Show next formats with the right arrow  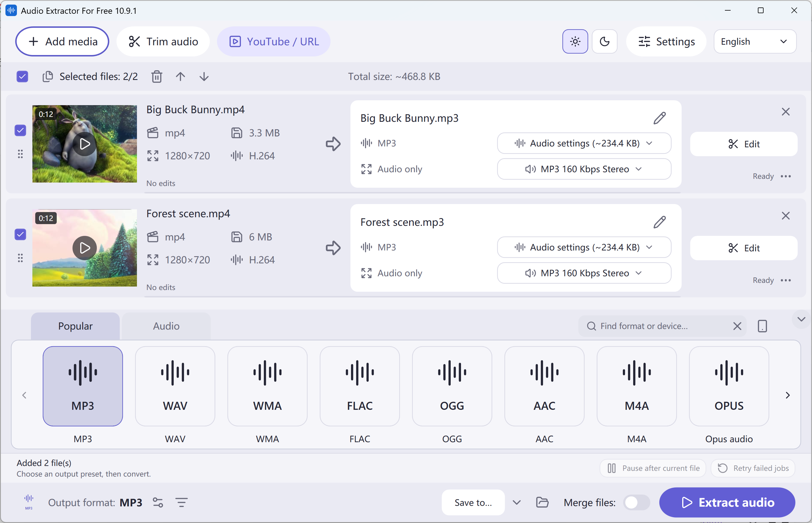click(788, 395)
